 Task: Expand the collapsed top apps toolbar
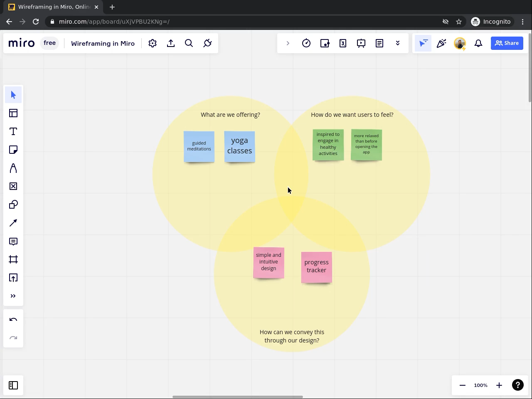(288, 43)
